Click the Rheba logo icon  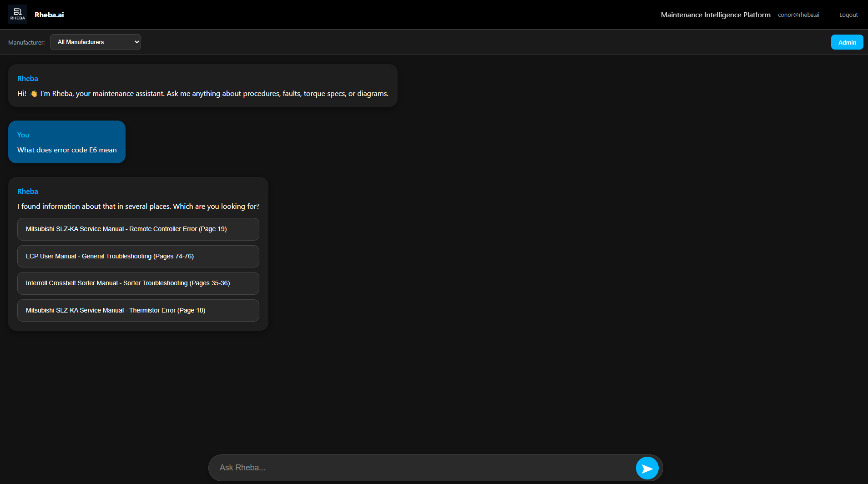(17, 14)
